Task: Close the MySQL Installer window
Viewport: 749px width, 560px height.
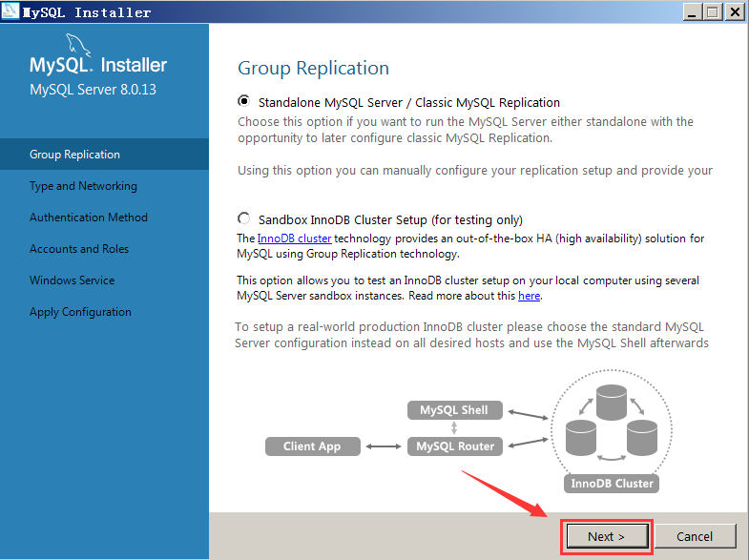Action: [x=735, y=11]
